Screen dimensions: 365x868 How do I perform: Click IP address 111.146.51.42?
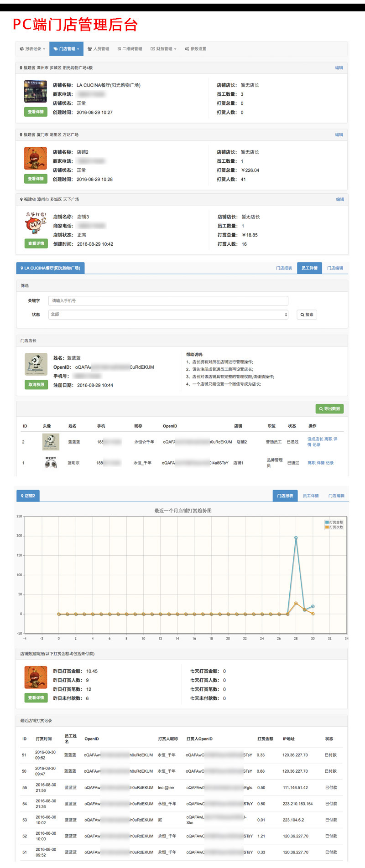tap(295, 788)
